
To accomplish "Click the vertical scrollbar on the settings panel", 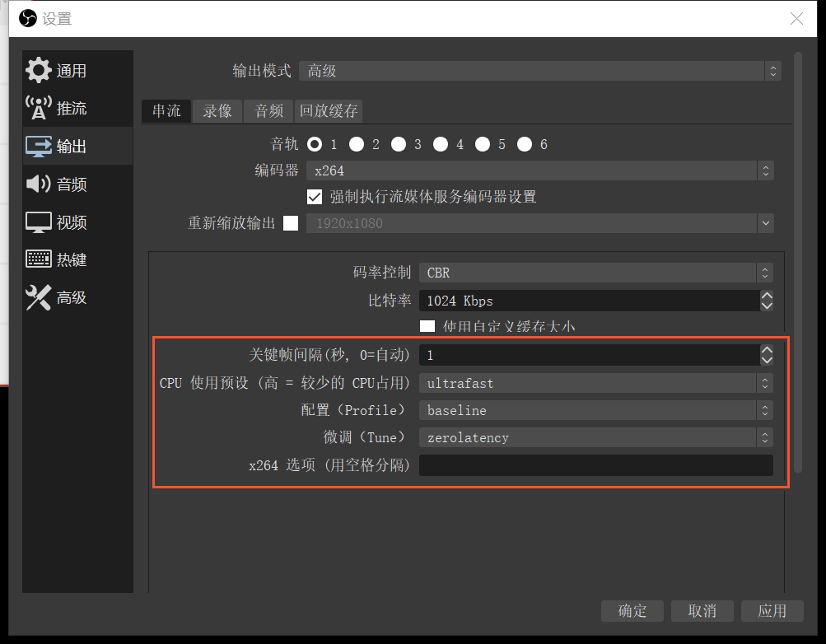I will [796, 247].
